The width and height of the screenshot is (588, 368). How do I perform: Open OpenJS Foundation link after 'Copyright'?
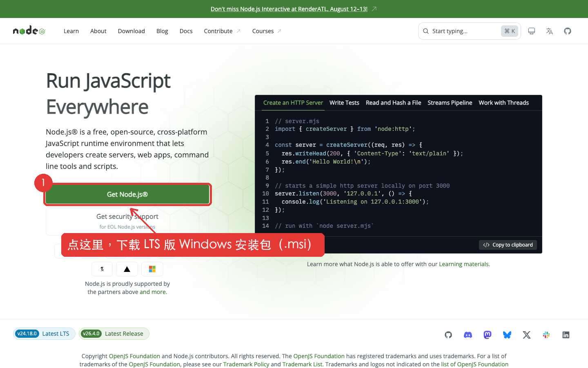click(134, 356)
